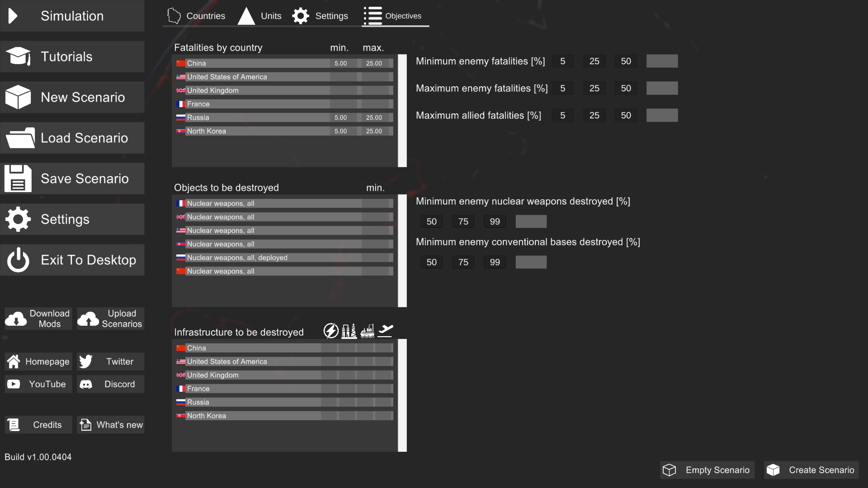The image size is (868, 488).
Task: Click the power plant lightning bolt icon
Action: [331, 331]
